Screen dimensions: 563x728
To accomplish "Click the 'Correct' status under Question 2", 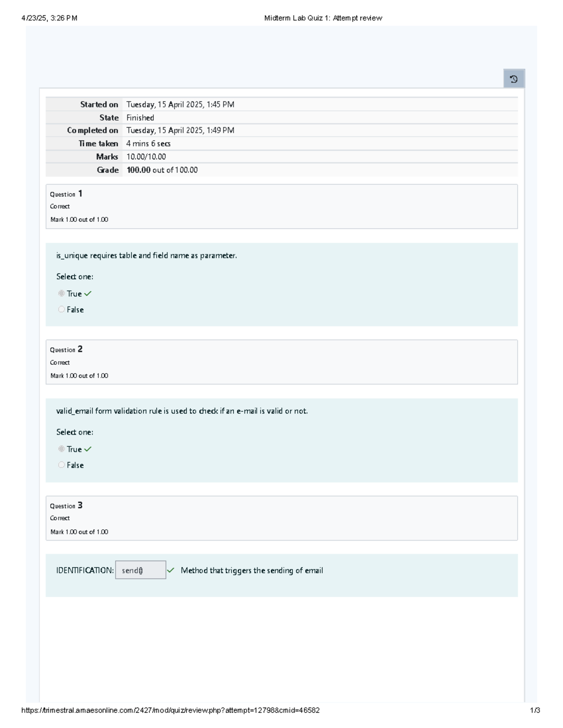I will (60, 362).
